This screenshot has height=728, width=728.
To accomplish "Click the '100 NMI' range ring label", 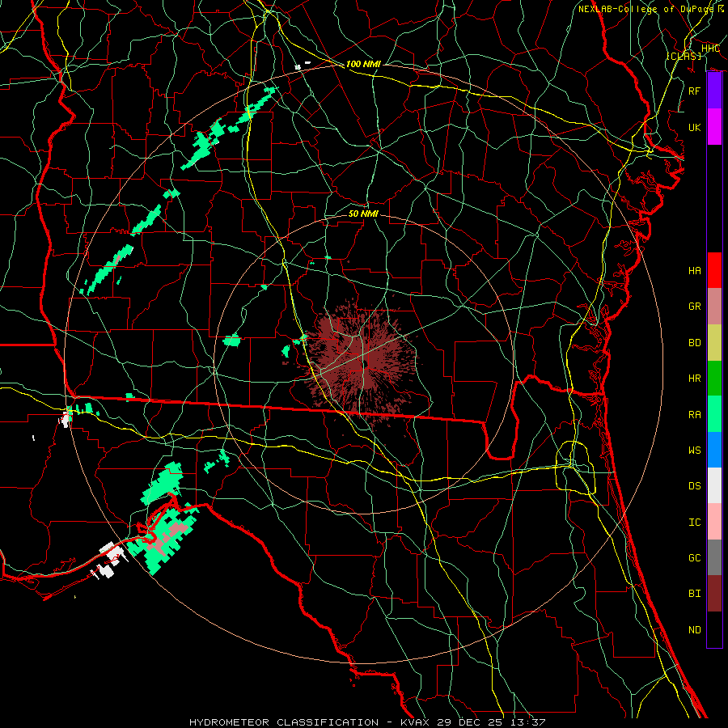I will pyautogui.click(x=363, y=64).
